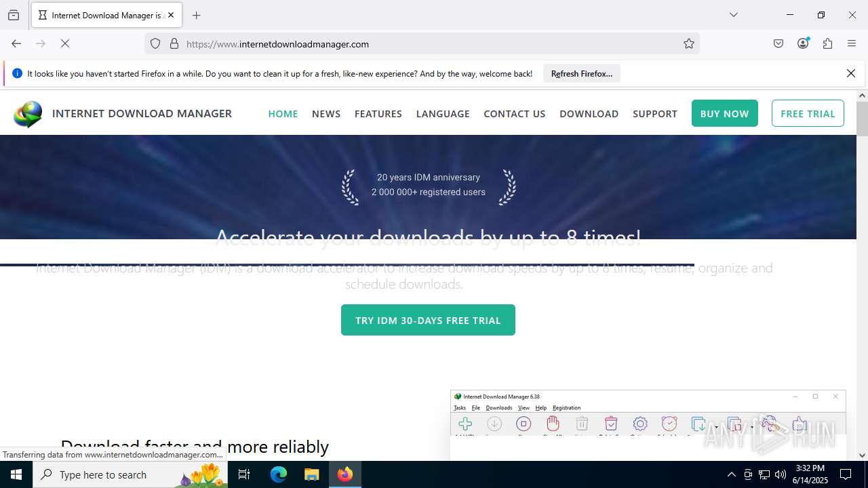Go to the HOME nav item
Viewport: 868px width, 488px height.
pos(283,113)
